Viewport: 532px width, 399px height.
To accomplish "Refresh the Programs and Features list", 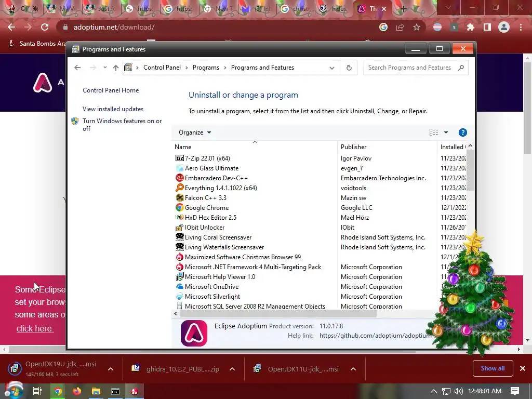I will [x=349, y=68].
